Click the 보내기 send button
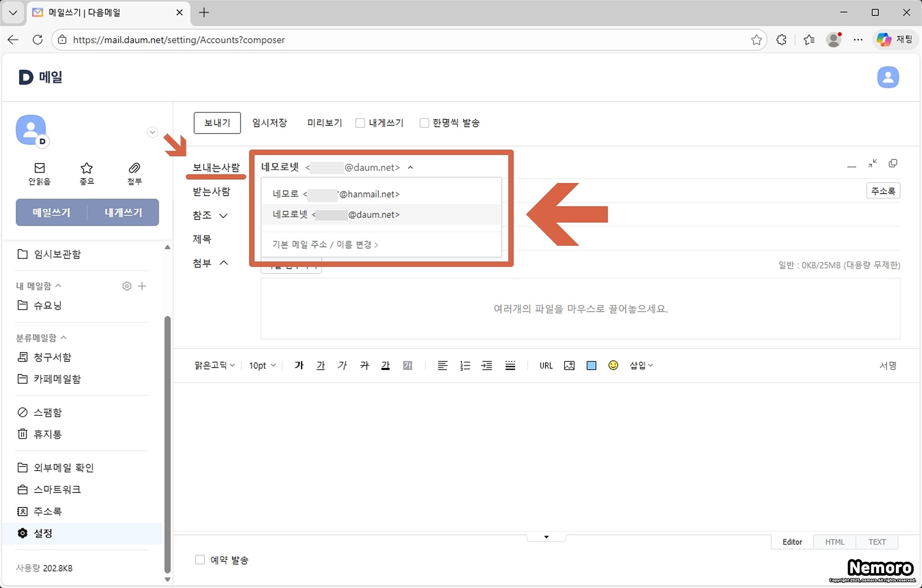The image size is (922, 588). pos(217,123)
